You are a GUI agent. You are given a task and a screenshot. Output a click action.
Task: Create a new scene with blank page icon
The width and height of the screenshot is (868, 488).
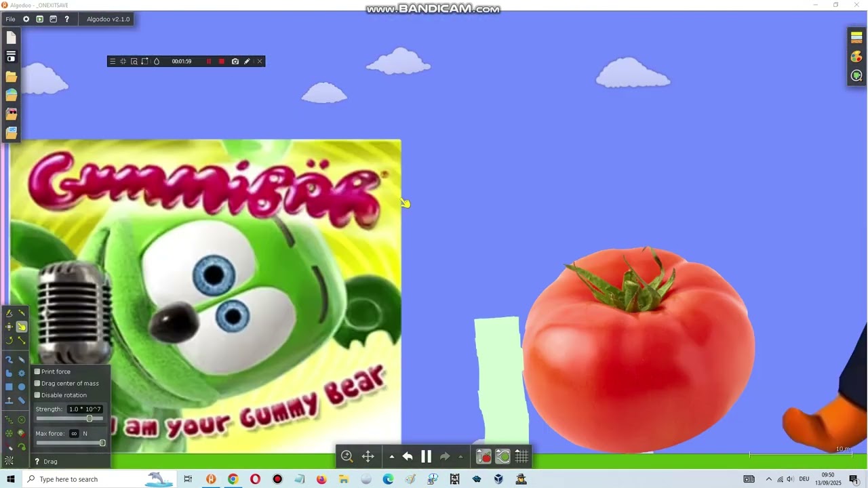(11, 39)
